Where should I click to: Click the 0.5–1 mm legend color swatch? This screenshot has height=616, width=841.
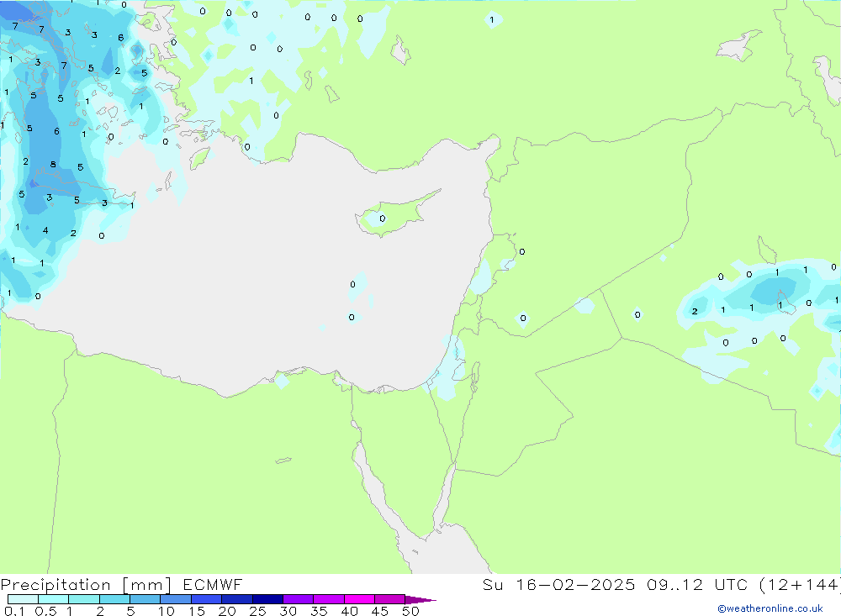(x=53, y=599)
